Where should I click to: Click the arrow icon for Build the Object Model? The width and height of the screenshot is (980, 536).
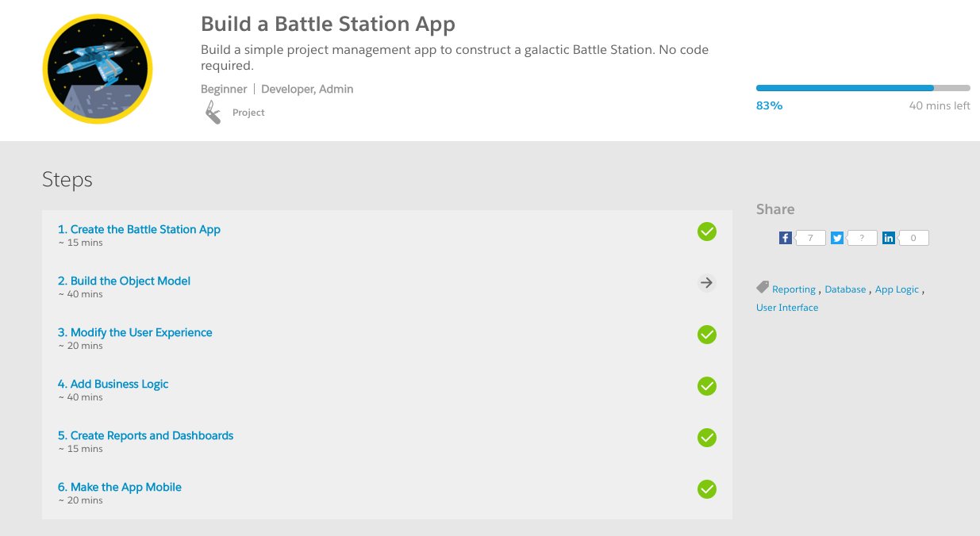click(706, 283)
